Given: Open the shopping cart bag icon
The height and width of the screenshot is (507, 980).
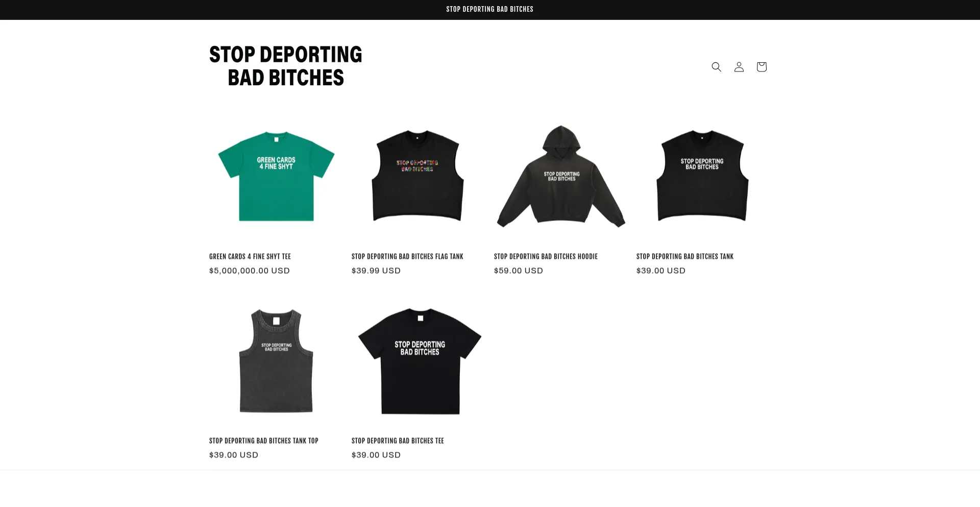Looking at the screenshot, I should [761, 67].
